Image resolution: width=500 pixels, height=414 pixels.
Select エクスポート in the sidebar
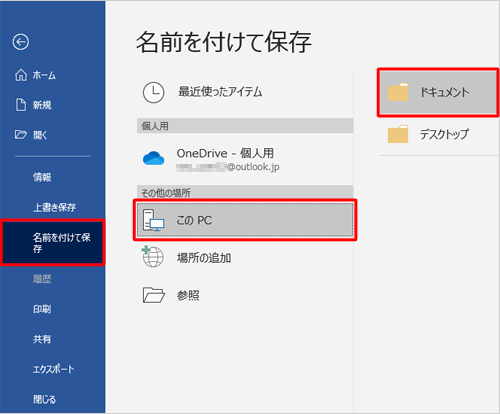pos(53,369)
